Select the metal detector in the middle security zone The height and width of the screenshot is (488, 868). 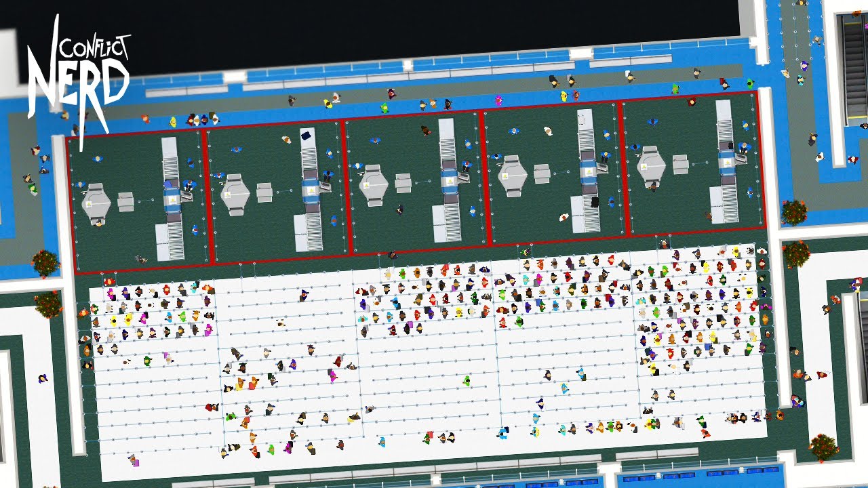tap(374, 185)
